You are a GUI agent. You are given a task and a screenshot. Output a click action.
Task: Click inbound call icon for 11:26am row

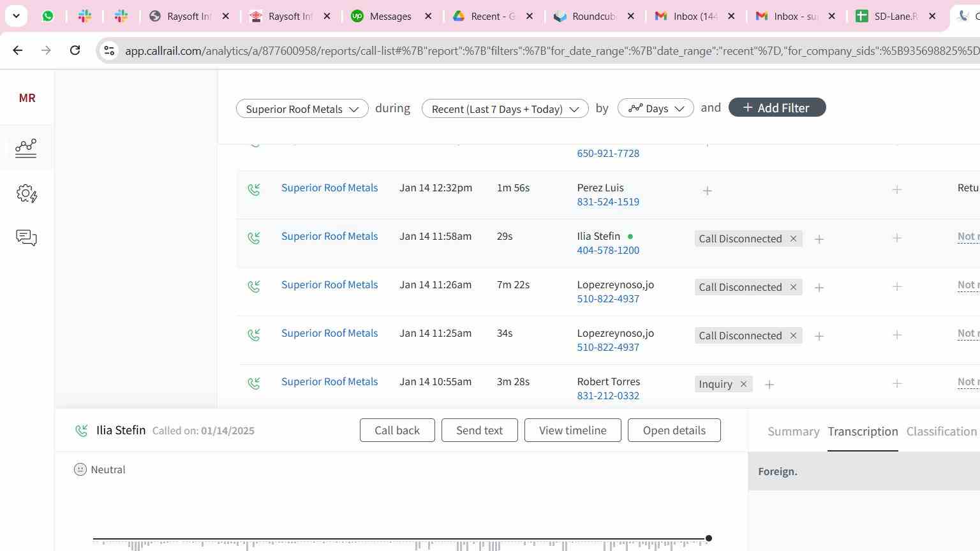click(254, 286)
